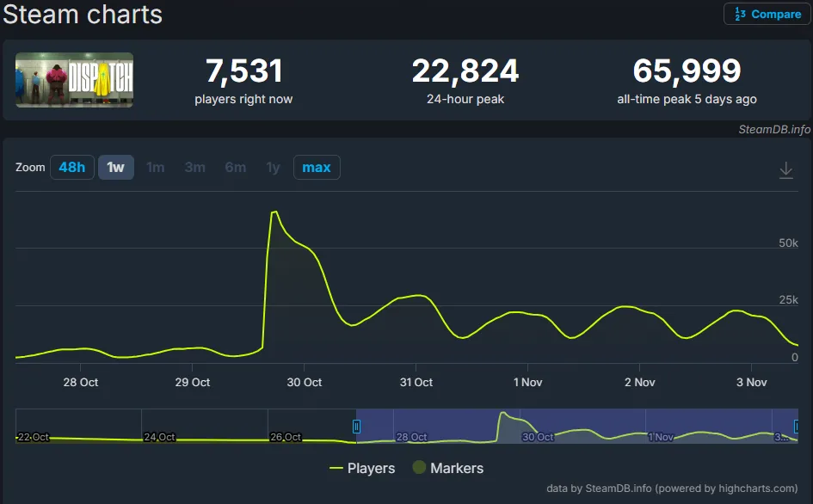Open the chart download menu icon

[785, 170]
